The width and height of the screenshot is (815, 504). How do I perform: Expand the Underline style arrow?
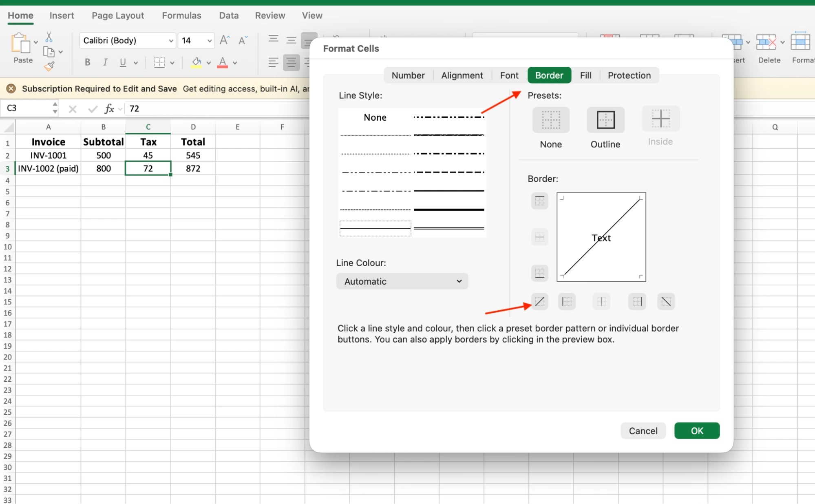point(135,63)
